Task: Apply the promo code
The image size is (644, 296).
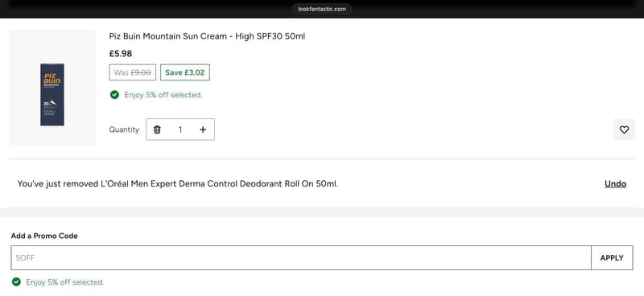Action: coord(612,258)
